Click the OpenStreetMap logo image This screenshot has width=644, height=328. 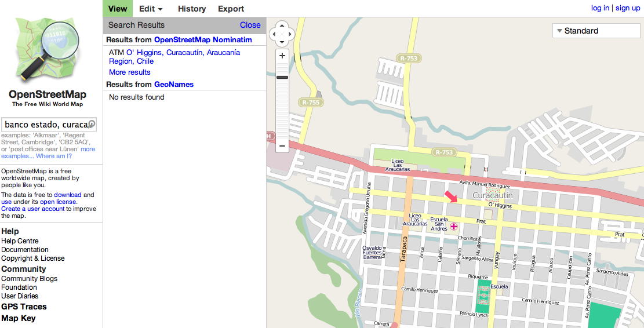47,50
